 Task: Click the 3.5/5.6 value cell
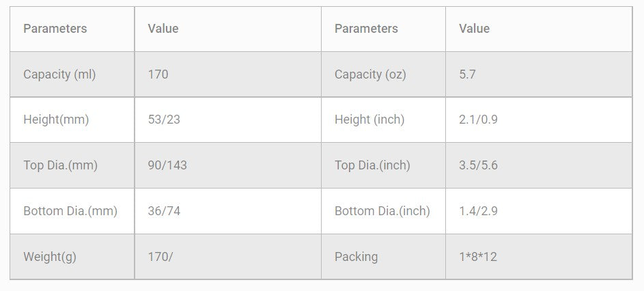coord(479,165)
